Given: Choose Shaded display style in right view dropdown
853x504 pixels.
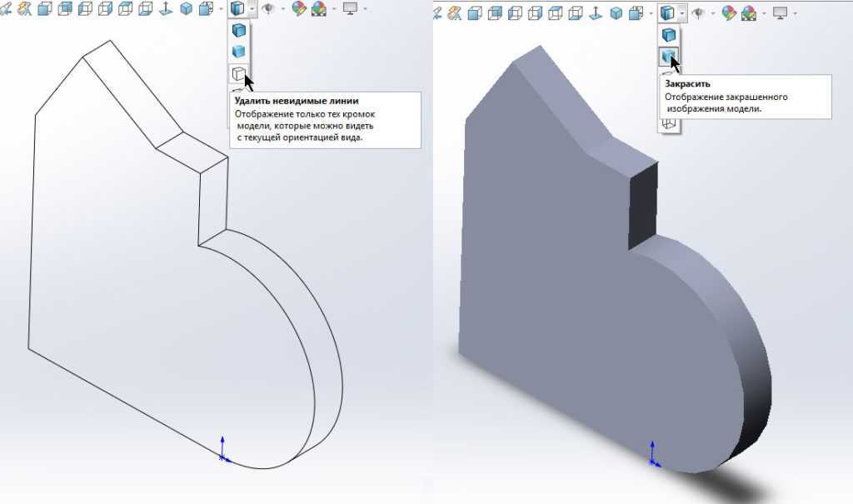Looking at the screenshot, I should click(x=668, y=56).
